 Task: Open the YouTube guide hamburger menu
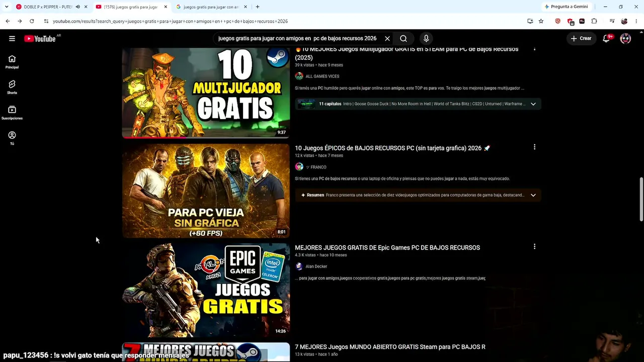point(12,39)
